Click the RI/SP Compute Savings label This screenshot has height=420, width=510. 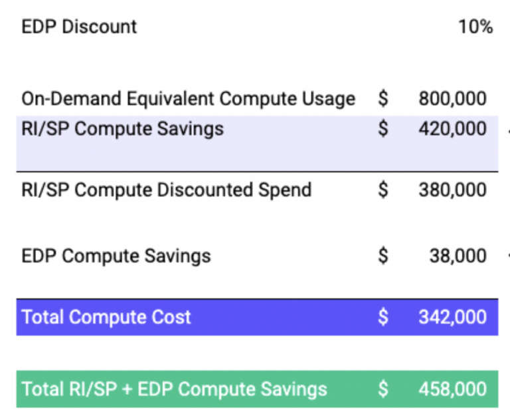point(122,128)
